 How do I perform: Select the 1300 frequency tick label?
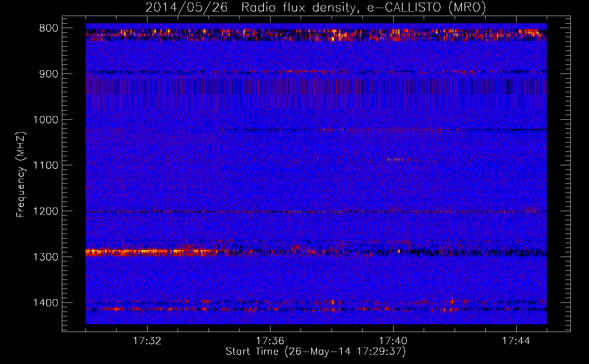pos(46,257)
